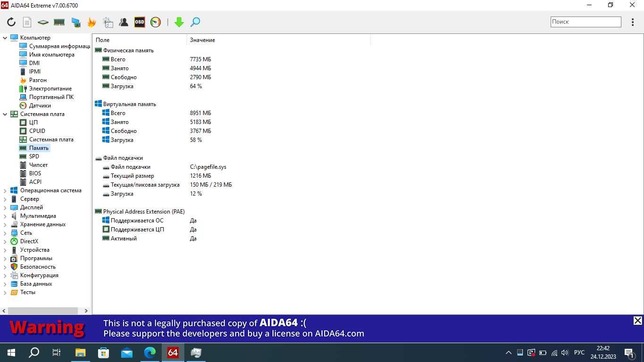This screenshot has width=644, height=362.
Task: Select the C:\pagefile.sys value row
Action: click(208, 167)
